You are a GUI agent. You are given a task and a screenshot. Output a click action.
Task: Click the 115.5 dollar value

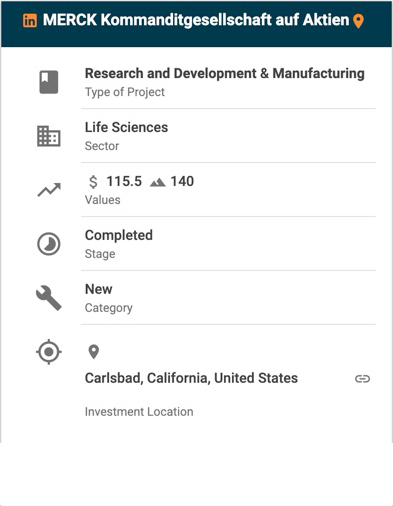click(124, 182)
